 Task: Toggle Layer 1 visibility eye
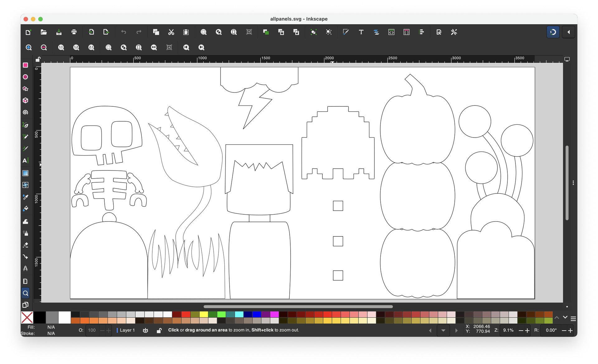(145, 330)
